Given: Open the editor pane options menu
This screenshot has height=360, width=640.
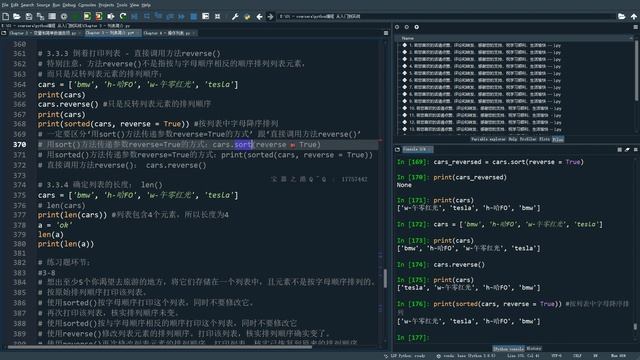Looking at the screenshot, I should tap(386, 33).
